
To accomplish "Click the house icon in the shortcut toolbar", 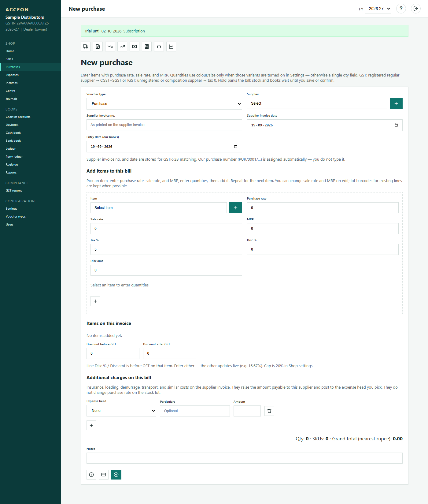I will (159, 47).
